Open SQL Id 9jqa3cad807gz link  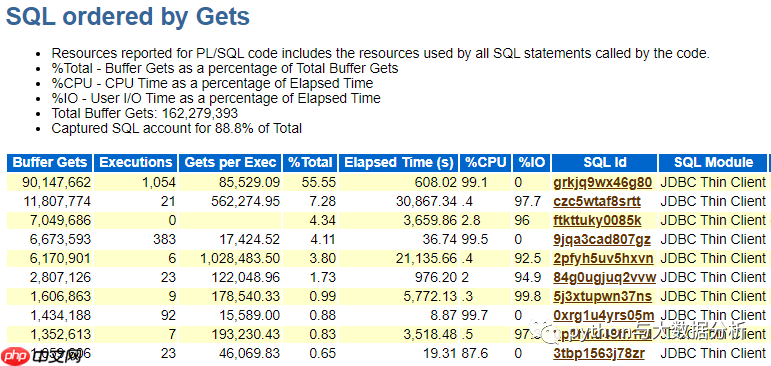click(602, 240)
